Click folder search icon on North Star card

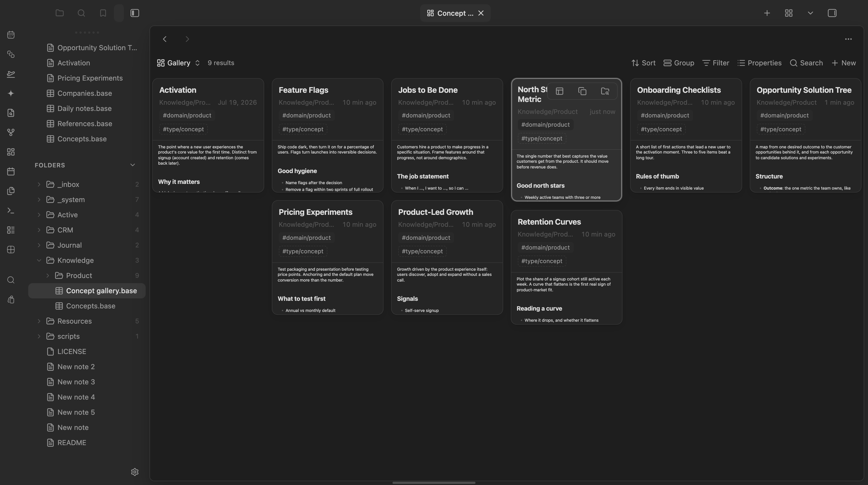605,91
